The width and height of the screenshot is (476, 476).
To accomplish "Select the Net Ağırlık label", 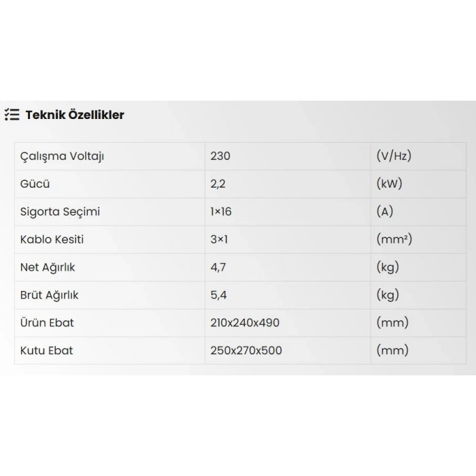I will coord(48,267).
